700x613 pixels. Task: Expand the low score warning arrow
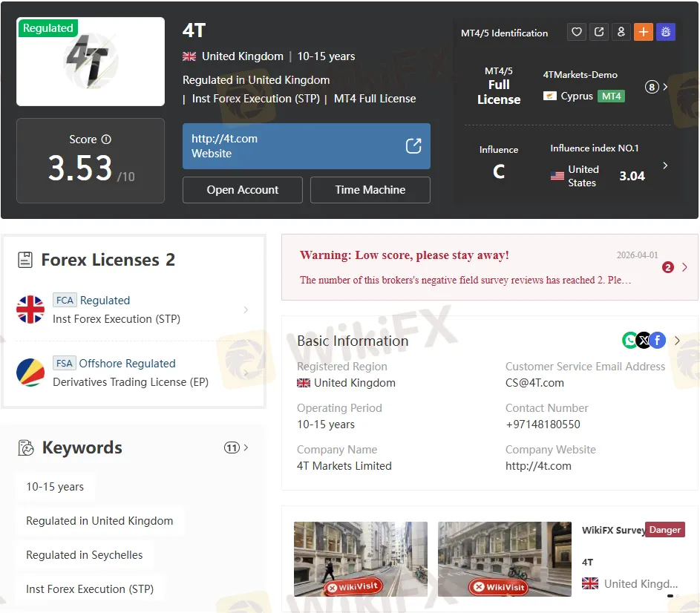[684, 267]
